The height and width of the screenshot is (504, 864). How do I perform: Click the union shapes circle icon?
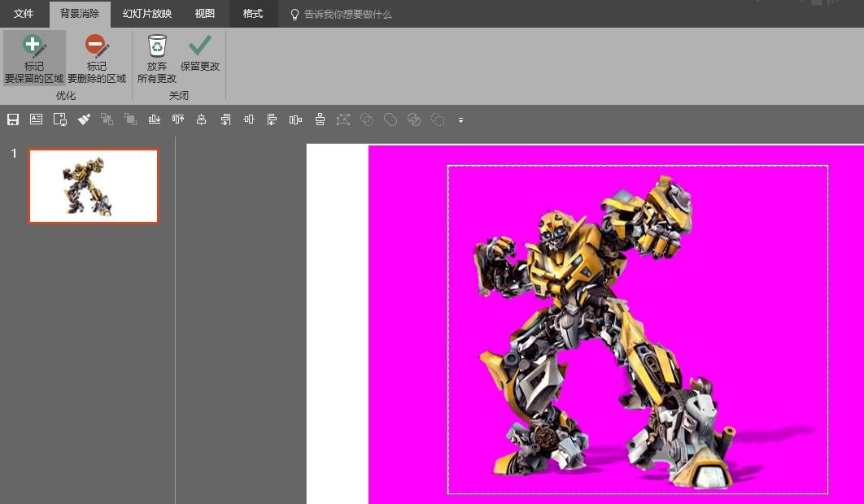point(391,119)
